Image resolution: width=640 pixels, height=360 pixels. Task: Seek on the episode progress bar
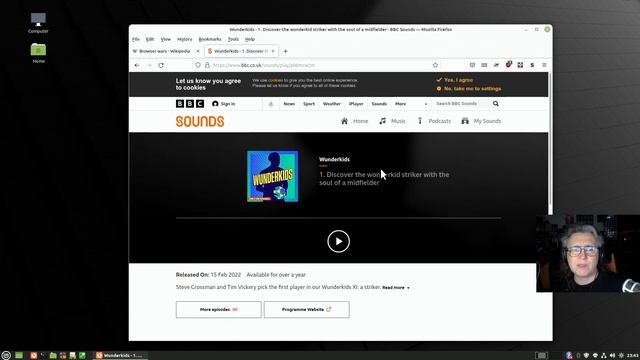click(x=338, y=218)
